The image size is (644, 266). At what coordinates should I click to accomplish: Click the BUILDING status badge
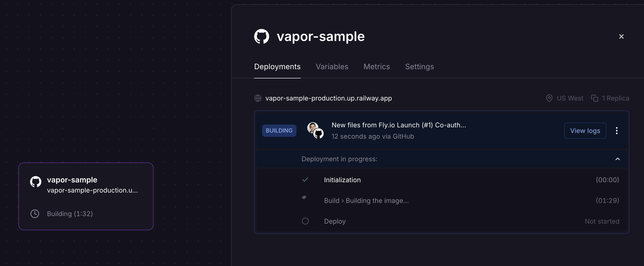pos(279,130)
